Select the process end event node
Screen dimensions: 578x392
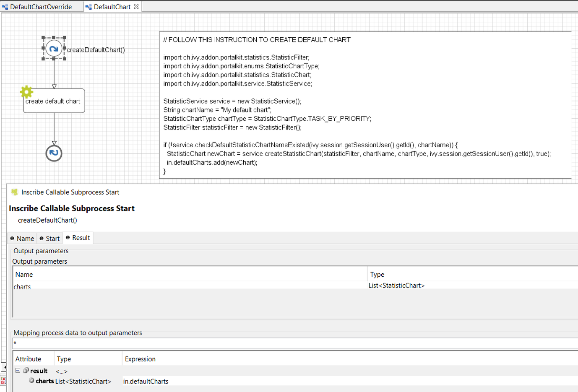point(54,153)
